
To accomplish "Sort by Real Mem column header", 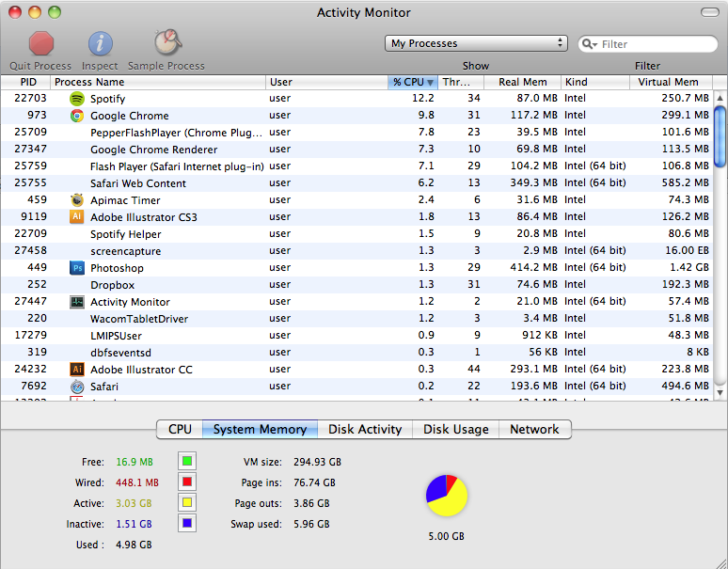I will (522, 82).
